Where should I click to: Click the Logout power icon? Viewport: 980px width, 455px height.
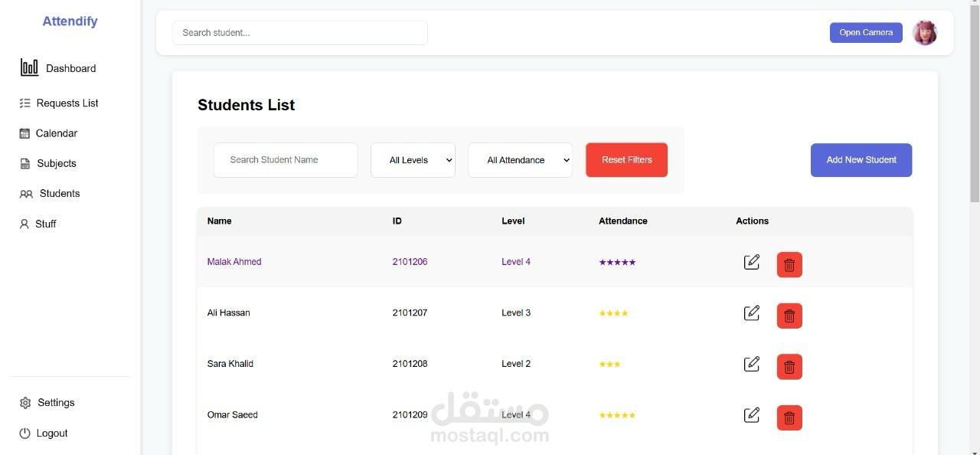24,434
